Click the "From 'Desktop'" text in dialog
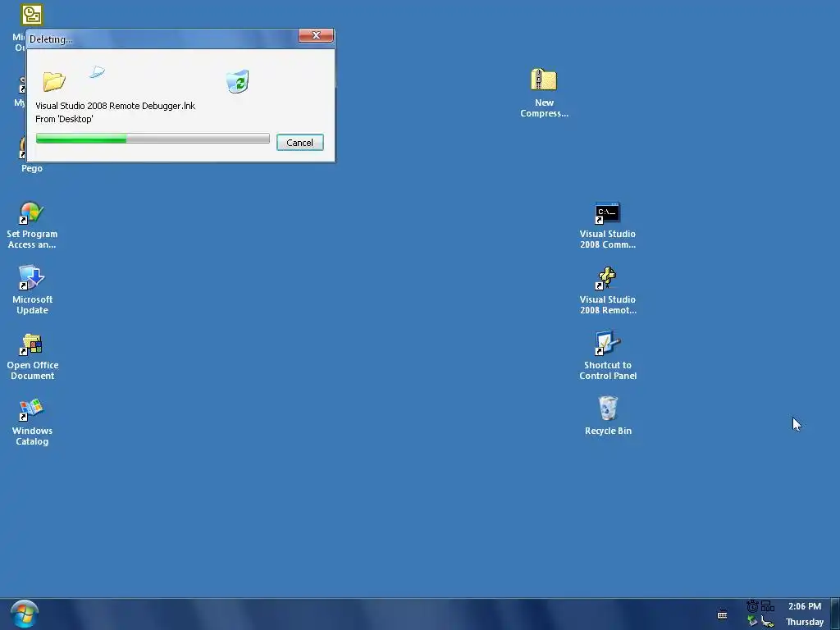 [64, 119]
